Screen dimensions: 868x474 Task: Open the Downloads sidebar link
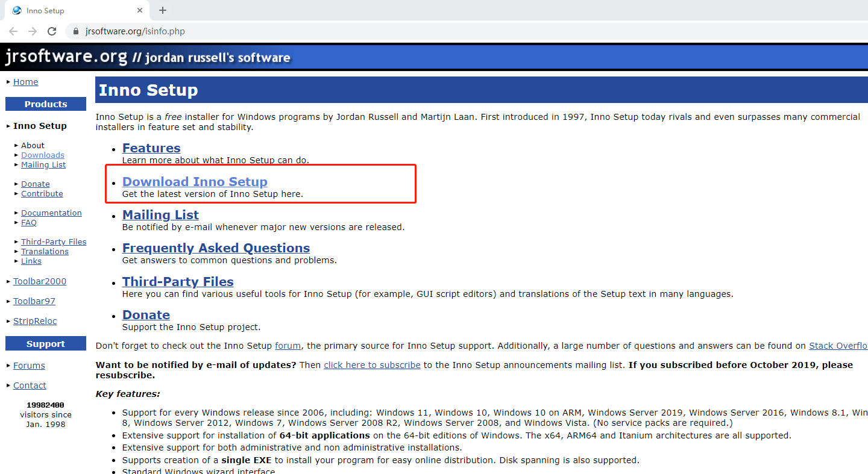coord(43,155)
